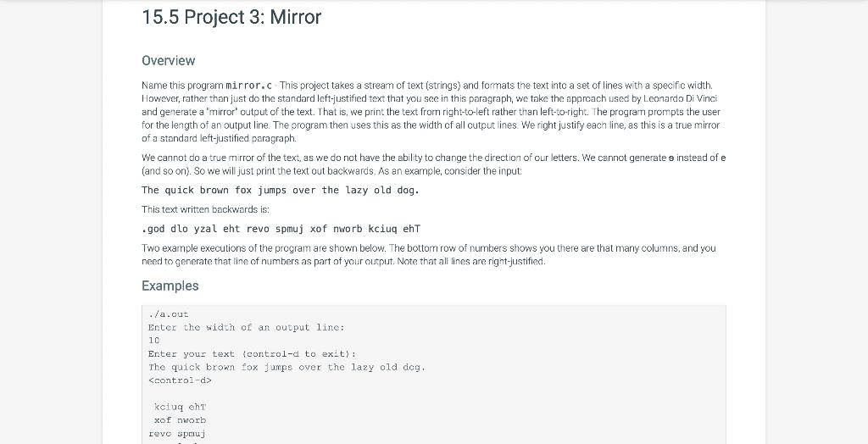
Task: Click the '15.5 Project 3: Mirror' title
Action: click(231, 17)
